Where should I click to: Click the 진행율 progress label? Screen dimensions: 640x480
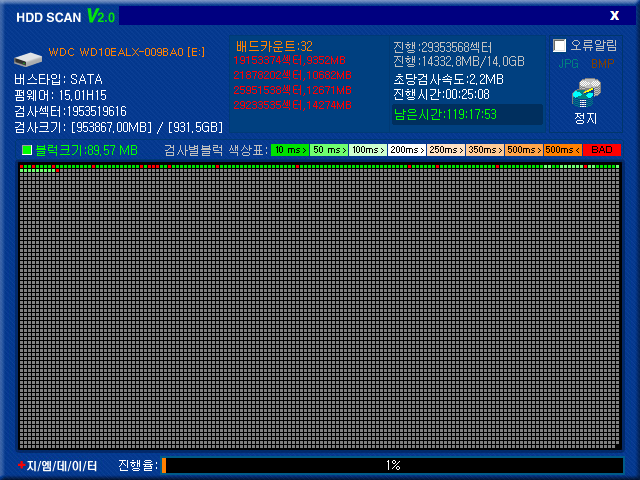tap(138, 465)
